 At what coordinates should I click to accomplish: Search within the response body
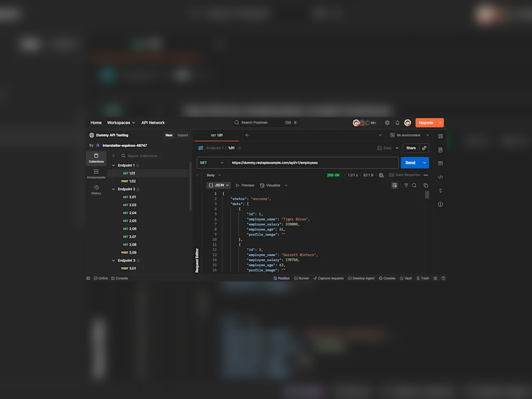[x=414, y=185]
